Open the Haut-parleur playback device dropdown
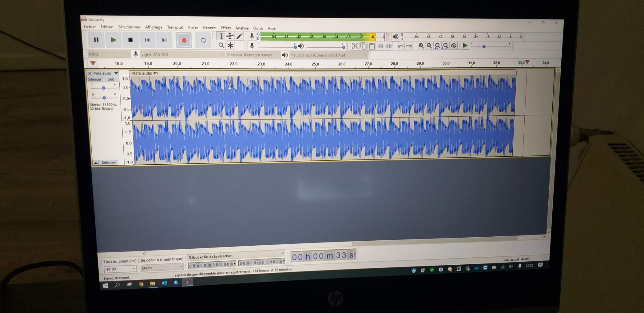644x313 pixels. [x=329, y=55]
